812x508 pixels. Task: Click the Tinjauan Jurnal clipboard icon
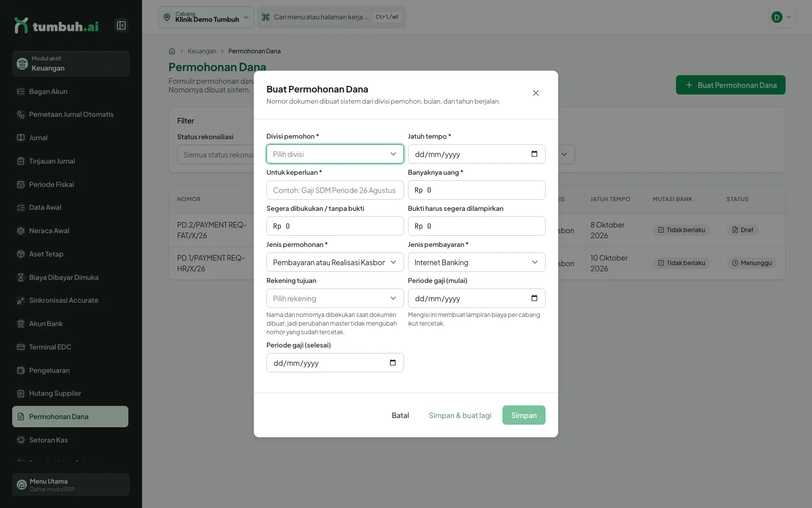click(21, 161)
